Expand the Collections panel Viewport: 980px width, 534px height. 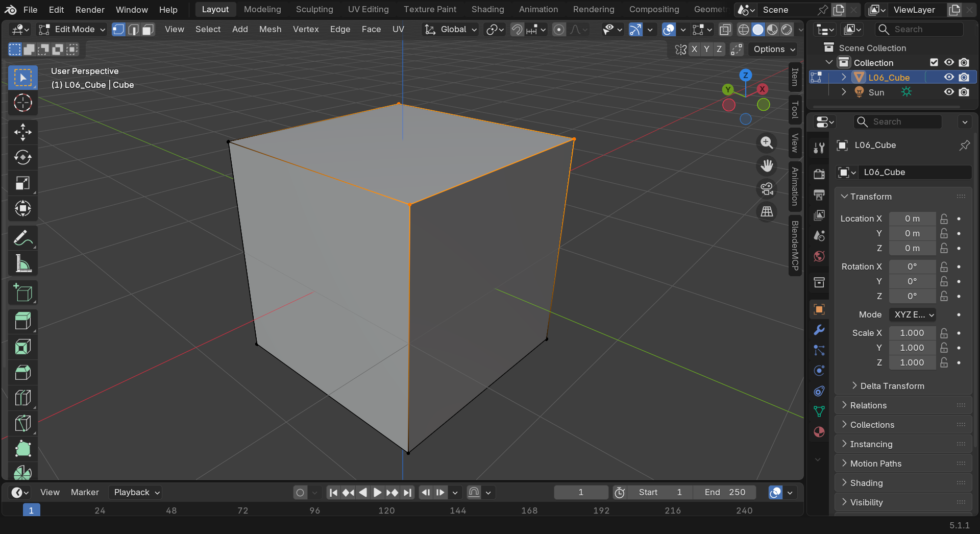pyautogui.click(x=903, y=425)
